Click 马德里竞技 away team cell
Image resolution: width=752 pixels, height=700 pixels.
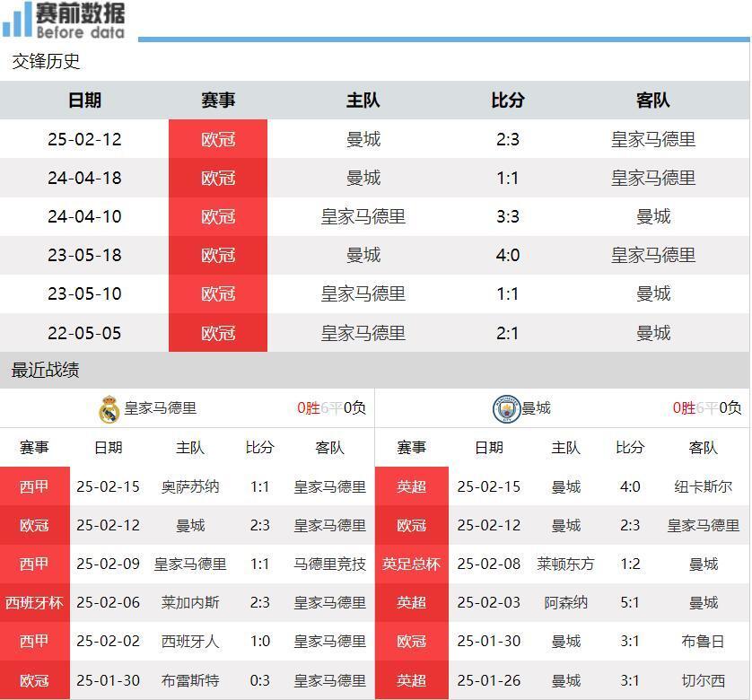(x=330, y=564)
